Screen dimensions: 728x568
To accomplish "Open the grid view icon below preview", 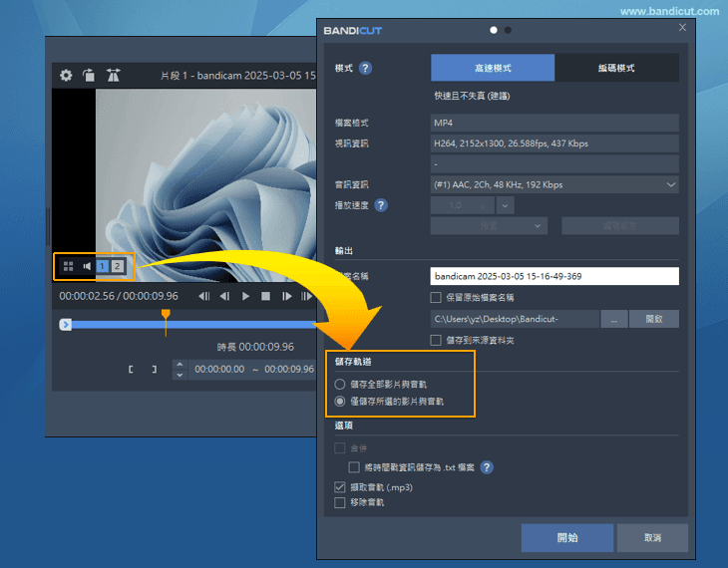I will point(68,266).
